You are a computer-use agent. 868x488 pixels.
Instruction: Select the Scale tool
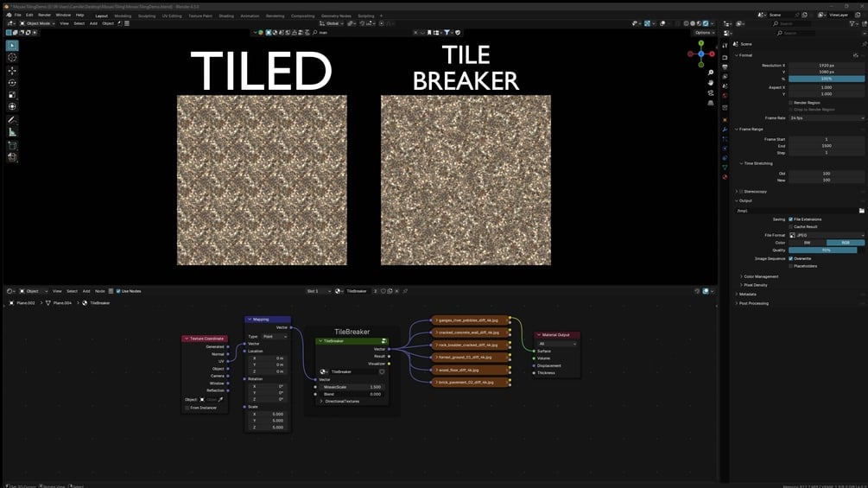pyautogui.click(x=12, y=95)
